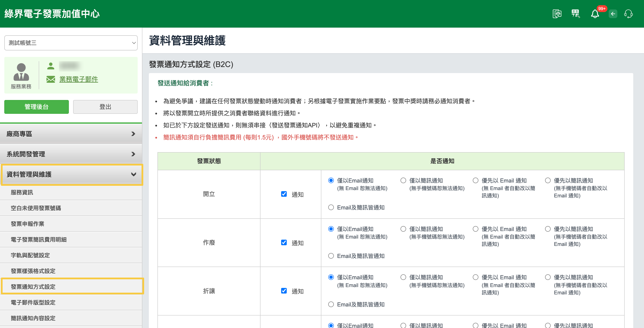Click the 服務業務 businessman avatar icon
Image resolution: width=644 pixels, height=328 pixels.
coord(21,72)
